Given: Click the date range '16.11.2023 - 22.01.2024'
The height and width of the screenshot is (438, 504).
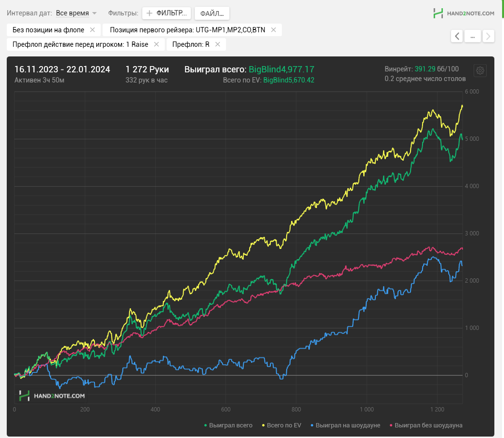Looking at the screenshot, I should (x=62, y=69).
